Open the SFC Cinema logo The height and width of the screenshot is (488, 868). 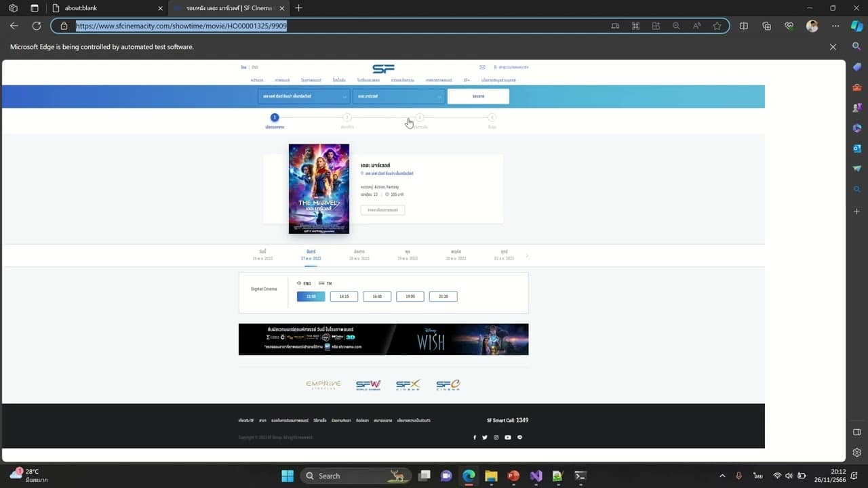coord(448,385)
